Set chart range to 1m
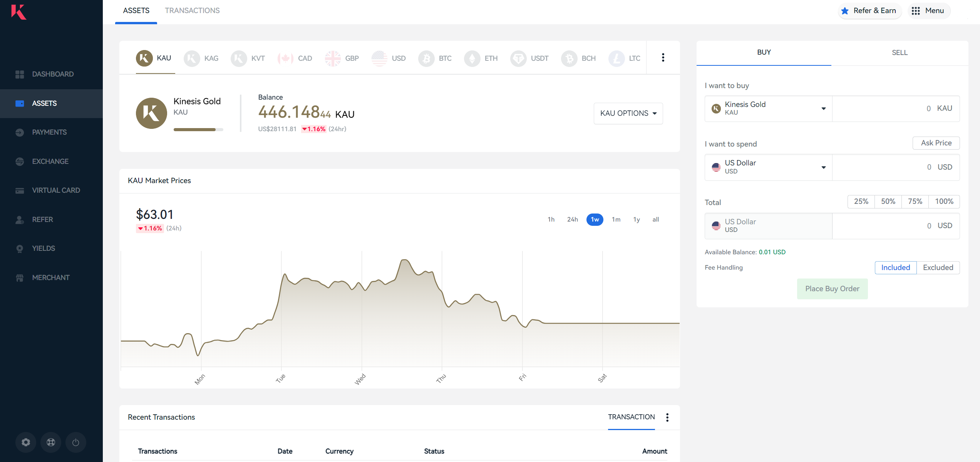The height and width of the screenshot is (462, 980). (616, 220)
